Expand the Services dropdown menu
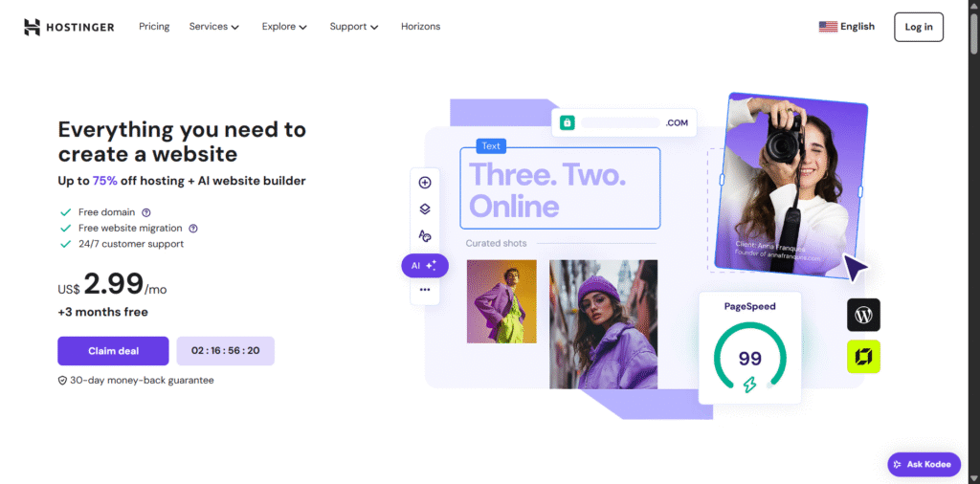 point(214,27)
